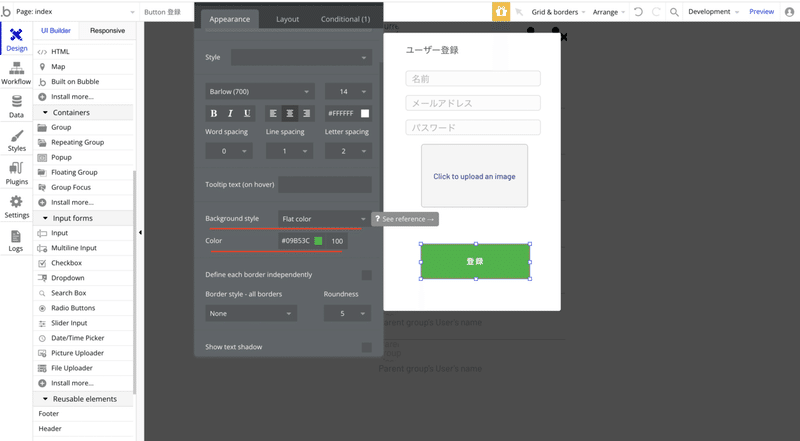Toggle italic text formatting
The image size is (800, 441).
point(230,113)
